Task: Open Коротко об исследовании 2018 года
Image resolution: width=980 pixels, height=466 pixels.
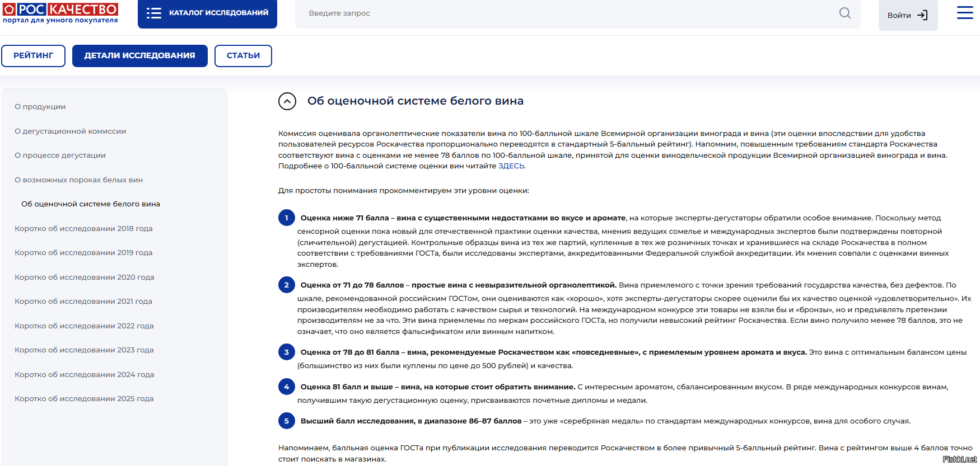Action: coord(83,229)
